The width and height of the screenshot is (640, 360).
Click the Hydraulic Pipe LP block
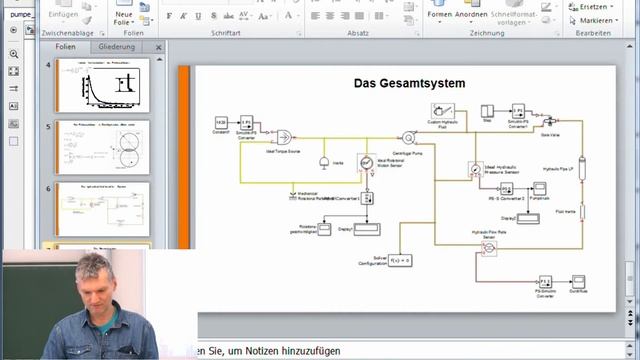(x=582, y=168)
